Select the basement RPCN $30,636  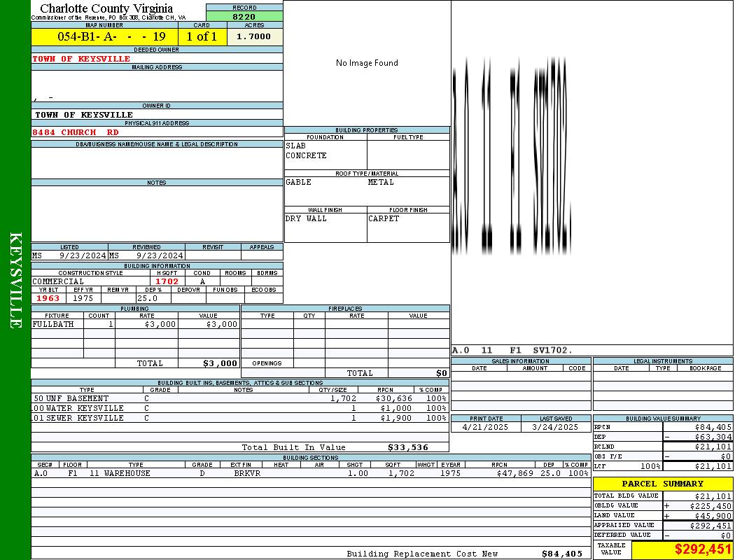click(393, 398)
